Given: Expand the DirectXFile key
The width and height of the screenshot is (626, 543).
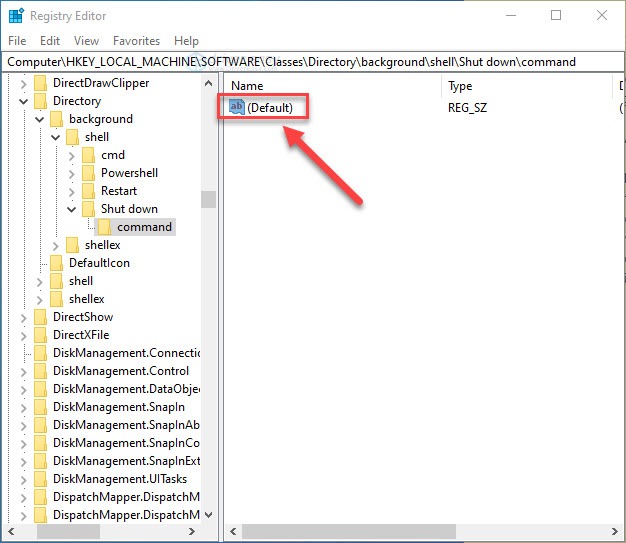Looking at the screenshot, I should [24, 336].
